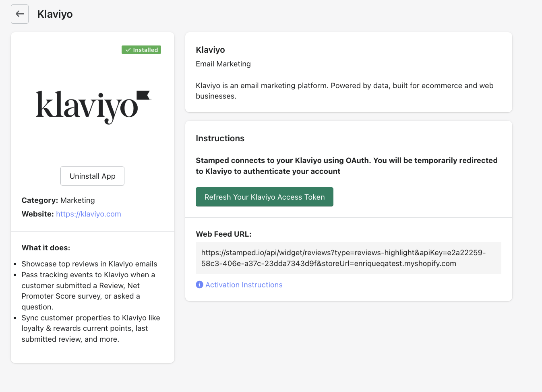Open the https://klaviyo.com website link
542x392 pixels.
[89, 214]
